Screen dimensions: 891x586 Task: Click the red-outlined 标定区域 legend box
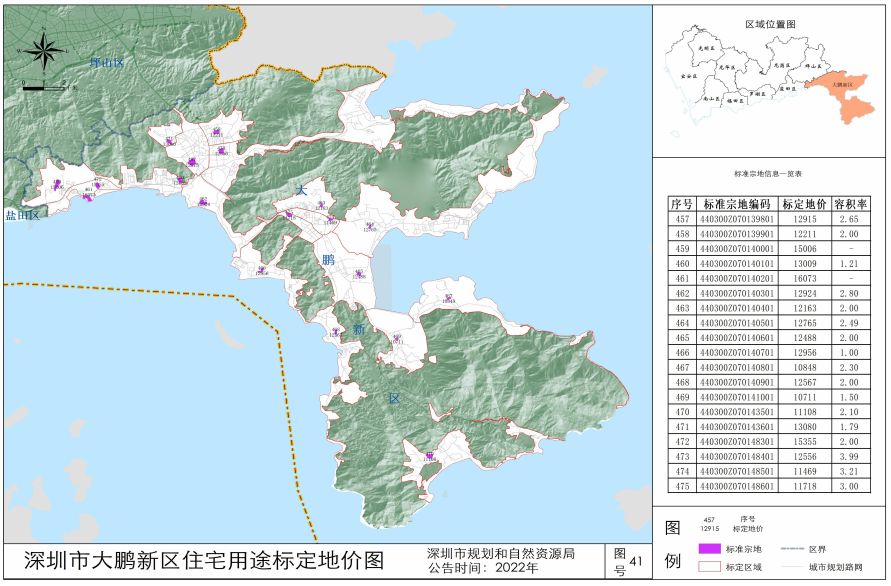(x=710, y=567)
